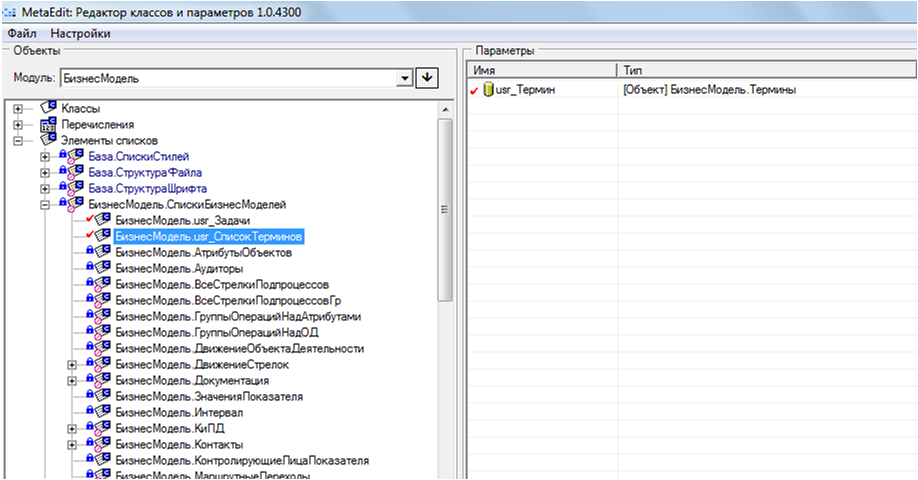
Task: Open the Настройки menu
Action: coord(80,33)
